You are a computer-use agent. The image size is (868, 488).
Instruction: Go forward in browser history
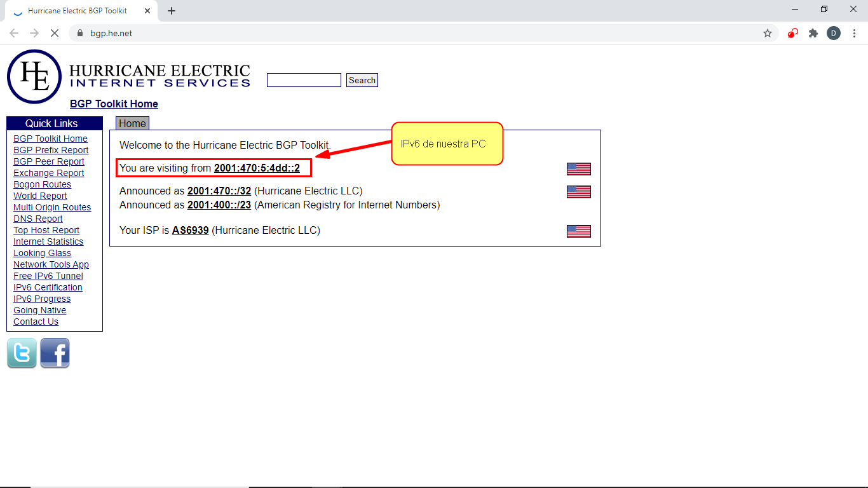tap(34, 33)
